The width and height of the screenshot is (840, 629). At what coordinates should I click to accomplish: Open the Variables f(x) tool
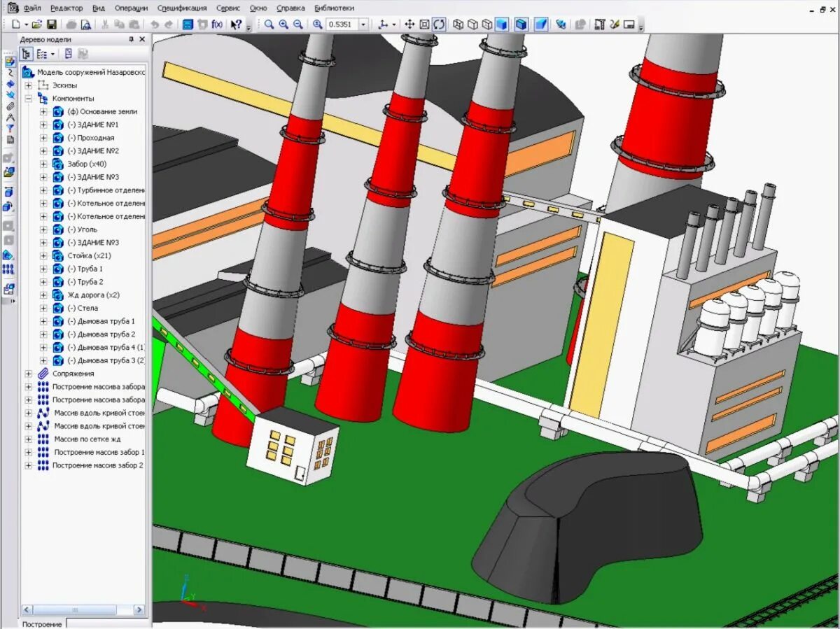point(218,24)
